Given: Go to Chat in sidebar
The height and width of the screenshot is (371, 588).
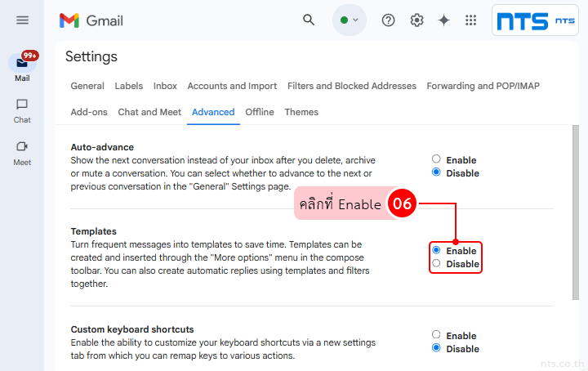Looking at the screenshot, I should (x=22, y=110).
